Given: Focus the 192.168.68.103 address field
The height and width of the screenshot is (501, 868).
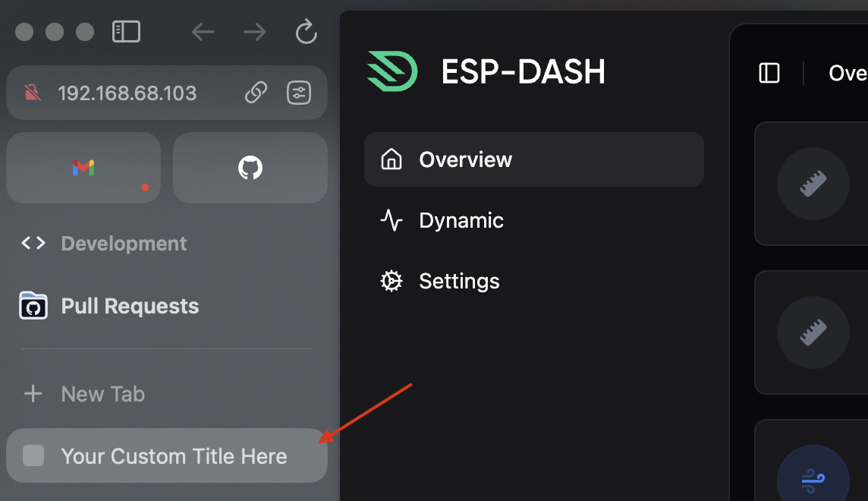Looking at the screenshot, I should (x=167, y=93).
